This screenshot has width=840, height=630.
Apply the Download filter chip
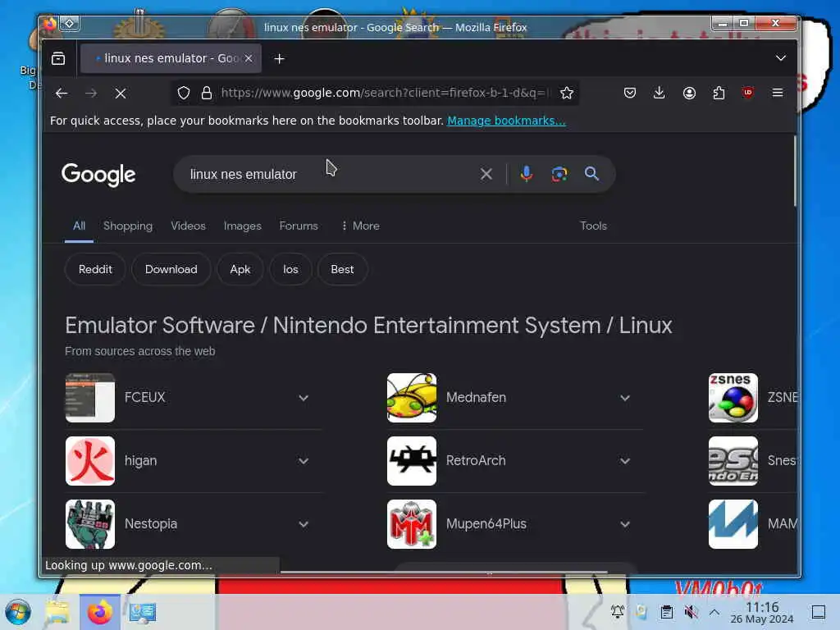click(171, 269)
